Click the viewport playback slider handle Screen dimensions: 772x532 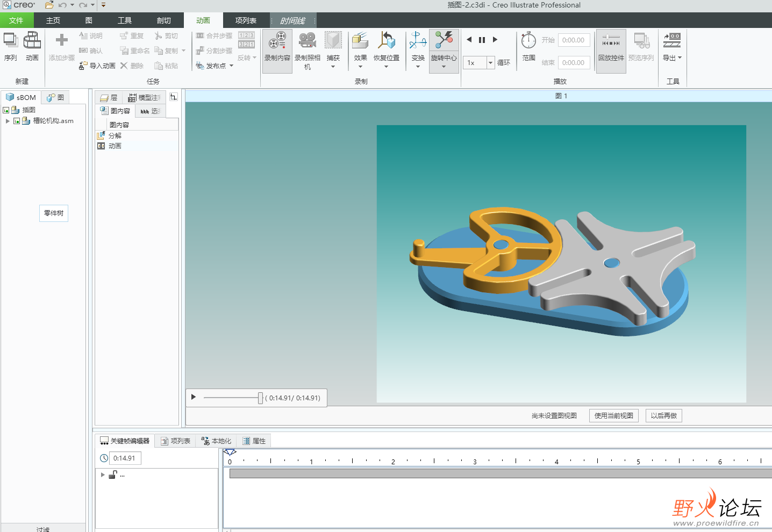tap(260, 398)
